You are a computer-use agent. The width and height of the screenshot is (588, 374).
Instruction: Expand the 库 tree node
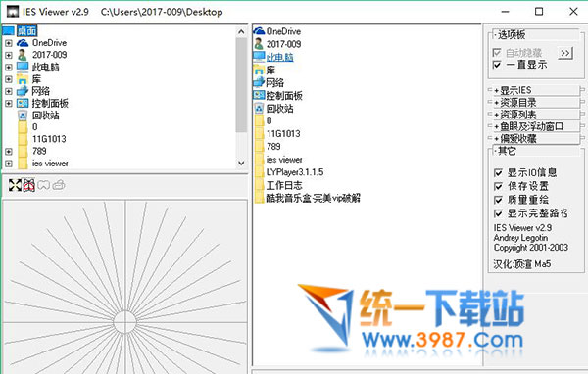(8, 79)
